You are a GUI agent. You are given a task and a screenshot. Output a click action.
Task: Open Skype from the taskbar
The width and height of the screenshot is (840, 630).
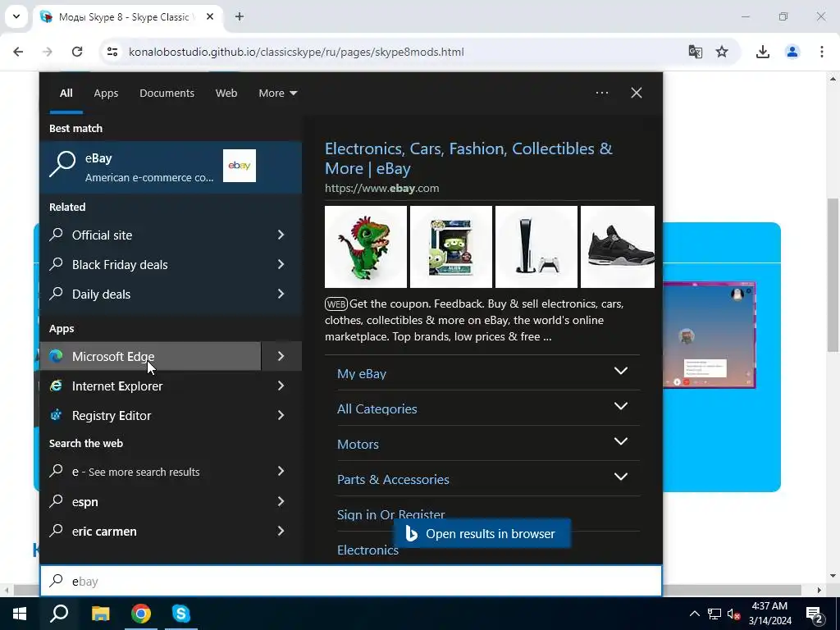click(181, 614)
